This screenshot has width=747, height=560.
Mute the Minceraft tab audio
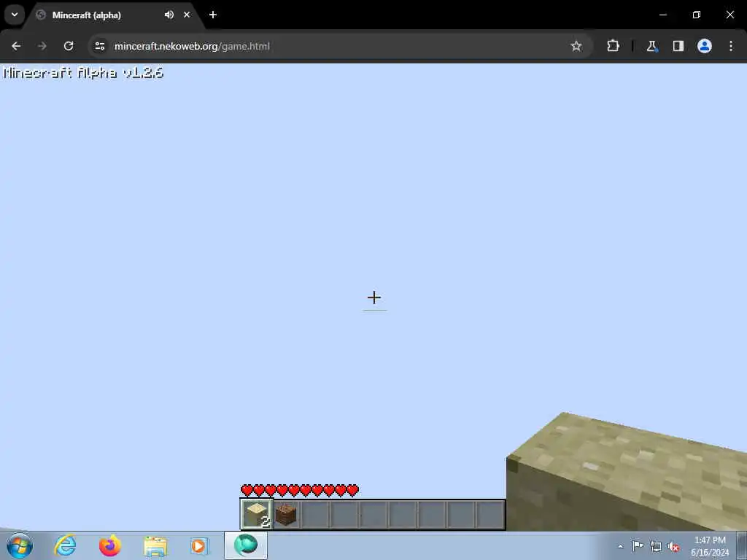coord(169,15)
